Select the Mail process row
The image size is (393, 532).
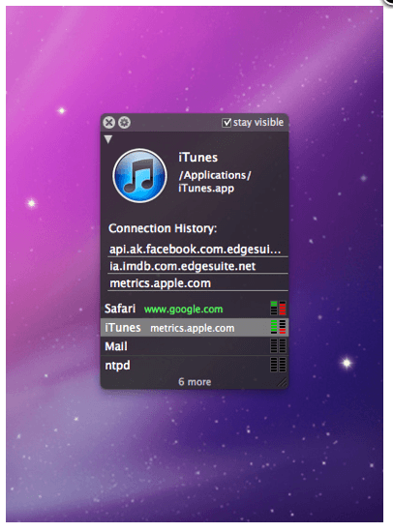195,346
